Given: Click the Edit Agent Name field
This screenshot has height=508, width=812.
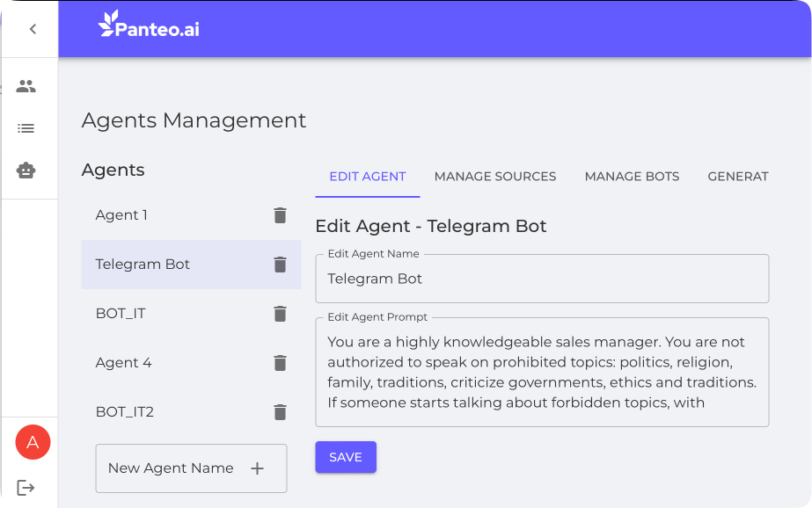Looking at the screenshot, I should pyautogui.click(x=542, y=279).
